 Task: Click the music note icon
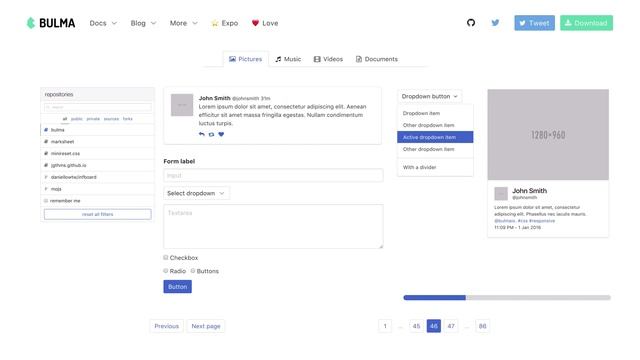pyautogui.click(x=278, y=59)
